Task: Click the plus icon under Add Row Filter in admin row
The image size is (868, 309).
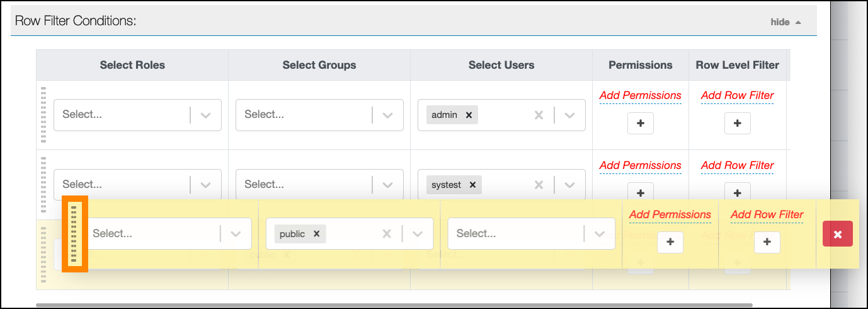Action: tap(737, 124)
